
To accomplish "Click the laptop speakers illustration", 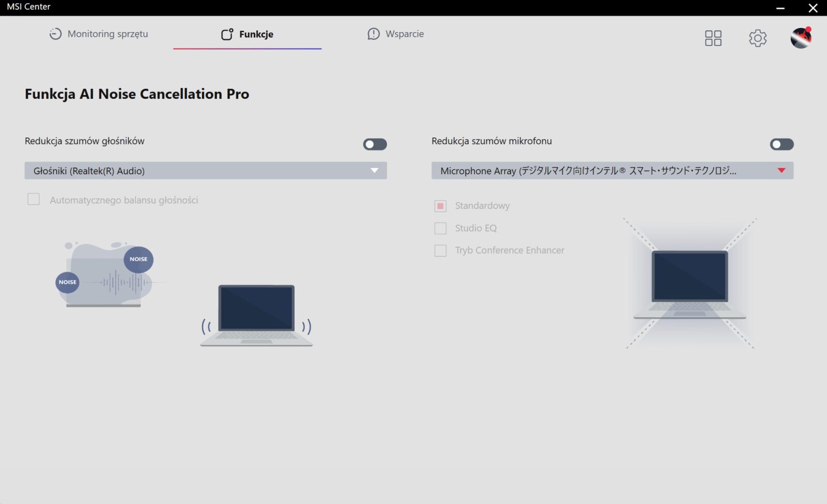I will pyautogui.click(x=256, y=315).
